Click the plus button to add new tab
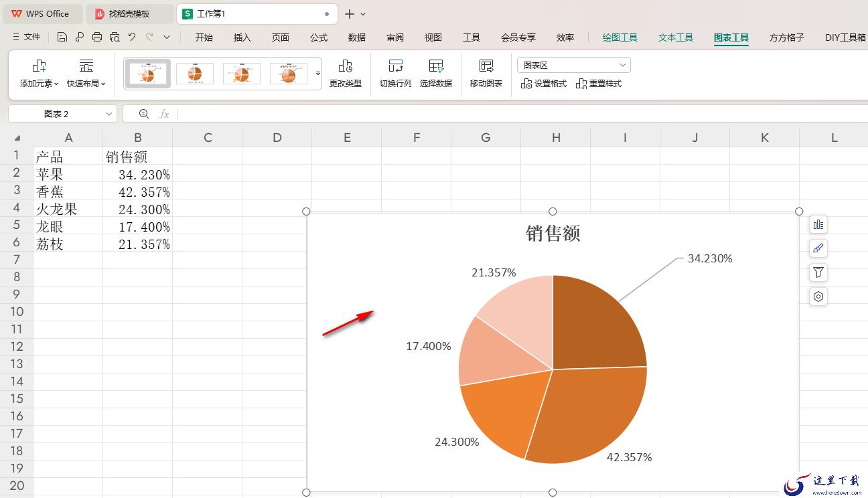This screenshot has width=868, height=498. pos(350,14)
